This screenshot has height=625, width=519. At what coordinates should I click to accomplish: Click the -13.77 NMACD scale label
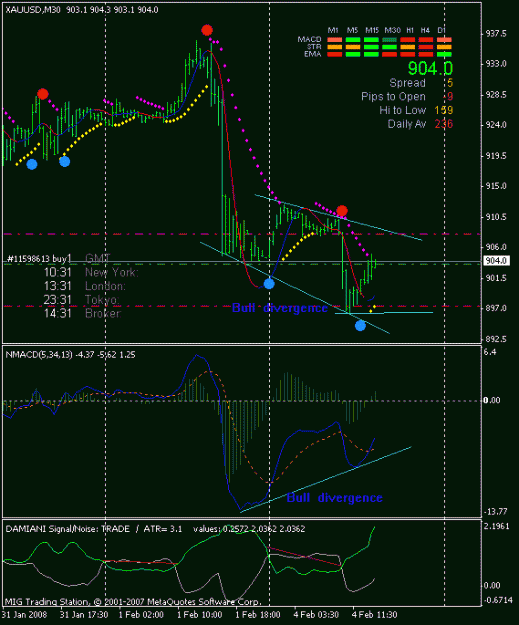tap(495, 511)
